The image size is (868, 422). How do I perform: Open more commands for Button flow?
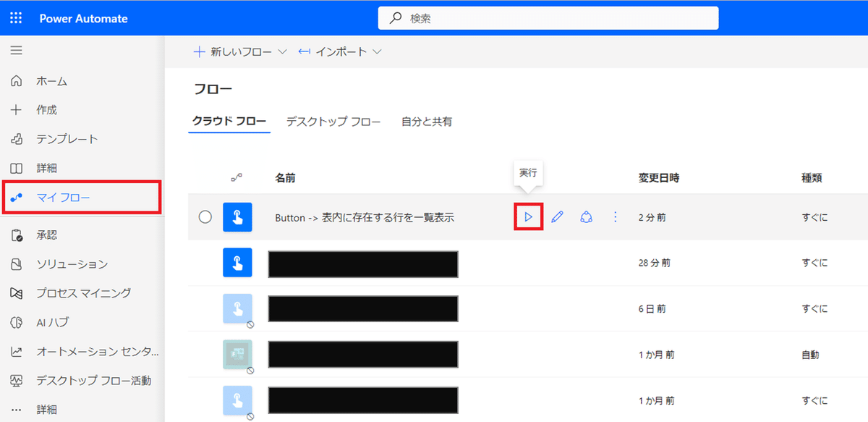point(616,216)
